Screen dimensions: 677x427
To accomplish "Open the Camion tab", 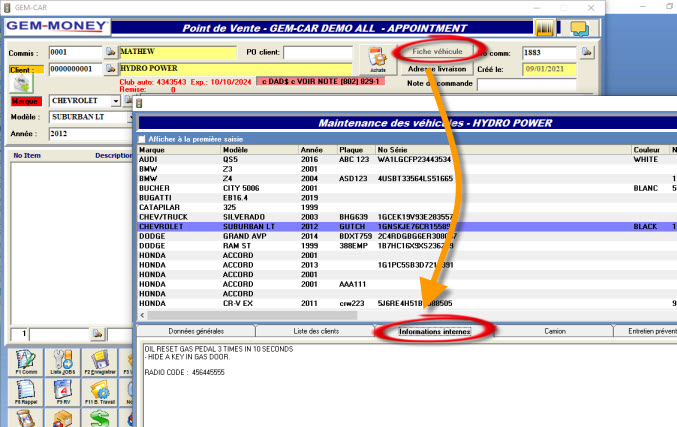I will [x=555, y=331].
